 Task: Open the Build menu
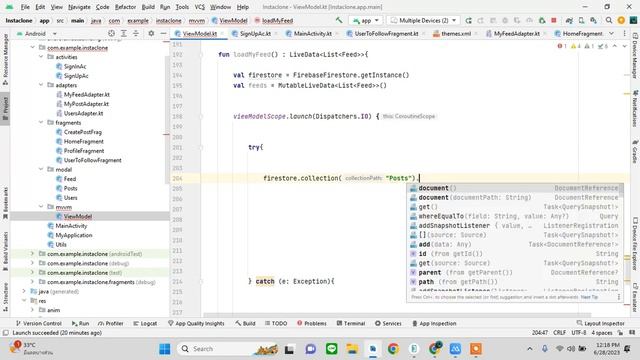coord(148,7)
